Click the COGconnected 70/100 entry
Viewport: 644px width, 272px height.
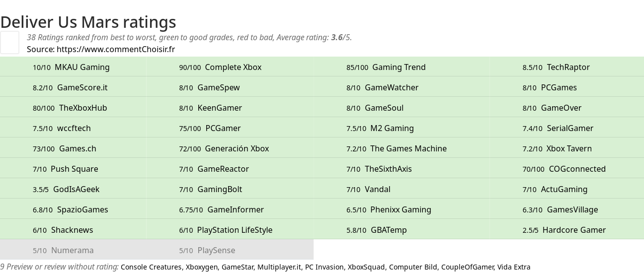[564, 169]
